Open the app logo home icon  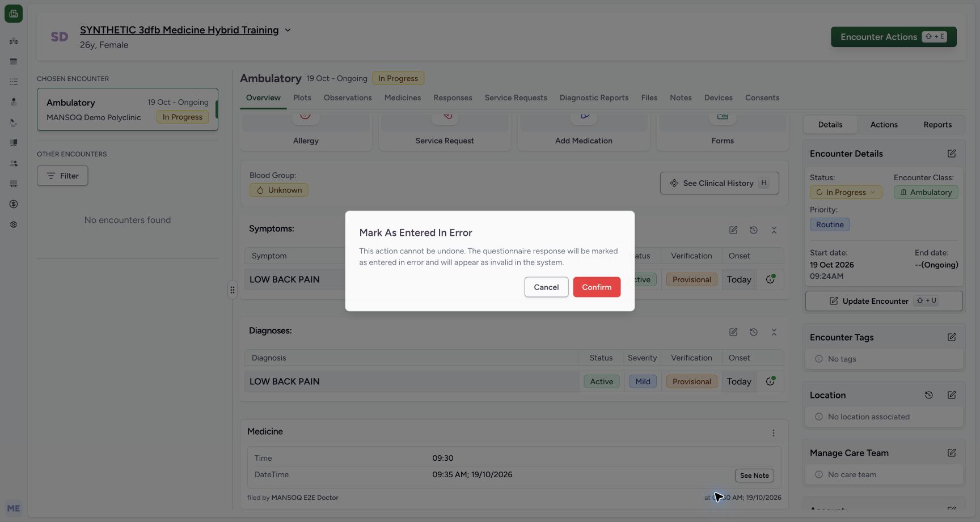(14, 14)
